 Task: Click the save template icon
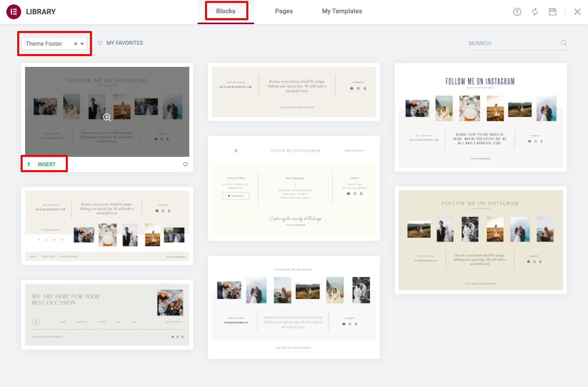point(552,11)
